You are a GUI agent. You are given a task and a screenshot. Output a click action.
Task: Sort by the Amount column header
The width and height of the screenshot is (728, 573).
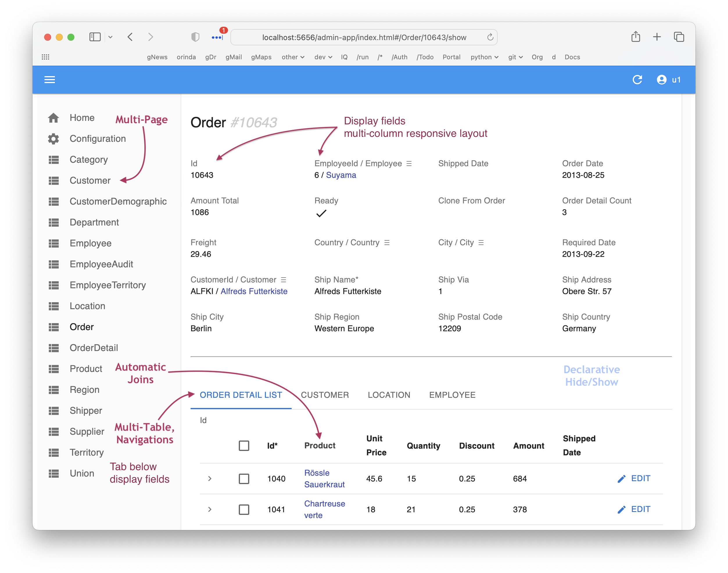tap(528, 446)
